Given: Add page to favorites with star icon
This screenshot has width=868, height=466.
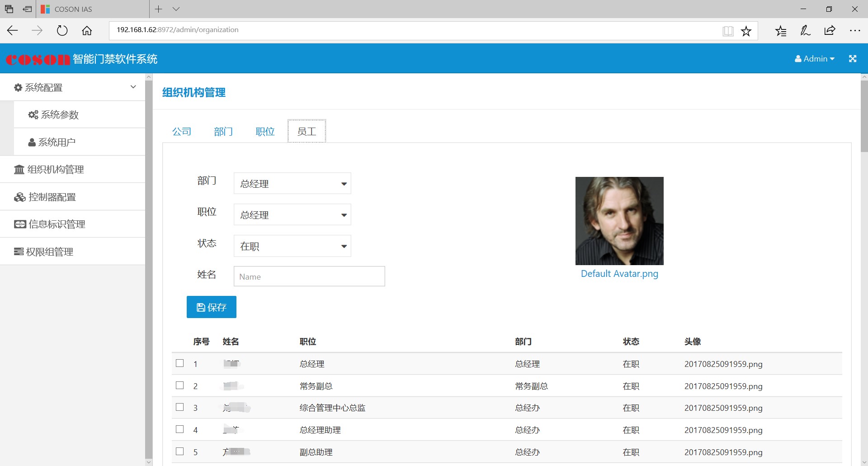Looking at the screenshot, I should coord(746,31).
